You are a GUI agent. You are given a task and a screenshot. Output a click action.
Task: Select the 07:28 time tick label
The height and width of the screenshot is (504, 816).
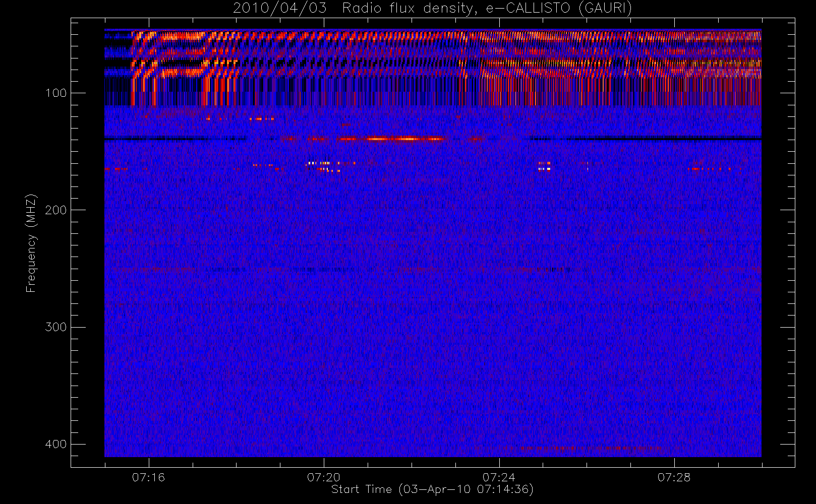coord(674,477)
